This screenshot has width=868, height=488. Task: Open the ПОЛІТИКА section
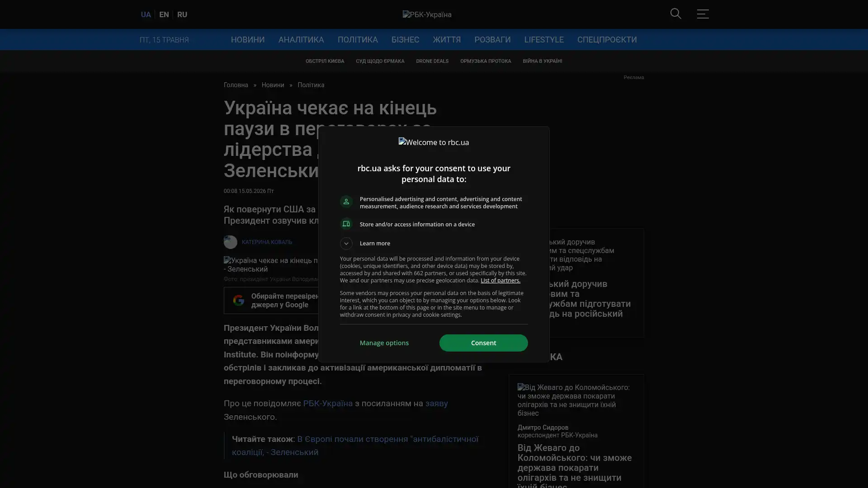click(358, 40)
